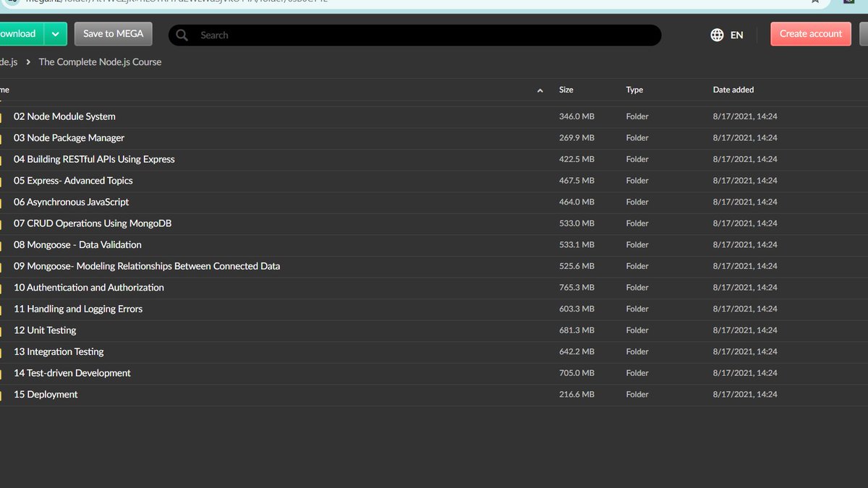Click the search magnifier icon
The height and width of the screenshot is (488, 868).
click(x=182, y=35)
